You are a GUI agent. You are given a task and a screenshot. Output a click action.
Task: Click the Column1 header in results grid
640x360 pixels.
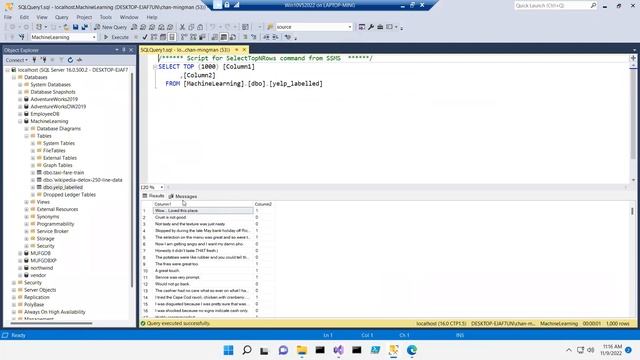coord(203,204)
